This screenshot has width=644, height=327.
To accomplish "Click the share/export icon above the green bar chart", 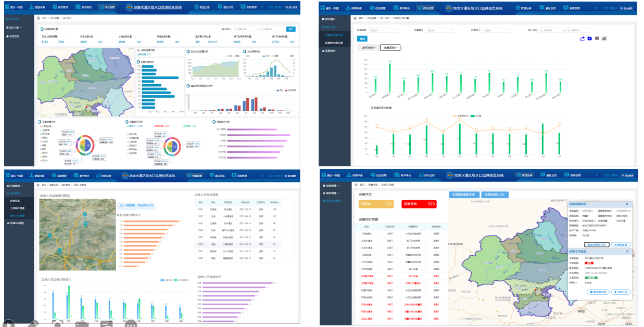I will 582,38.
